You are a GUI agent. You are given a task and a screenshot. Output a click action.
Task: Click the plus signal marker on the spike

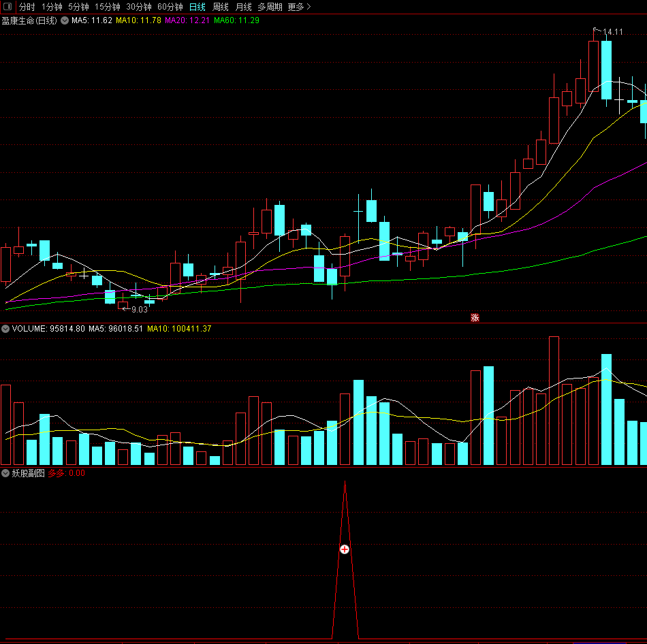(x=345, y=549)
